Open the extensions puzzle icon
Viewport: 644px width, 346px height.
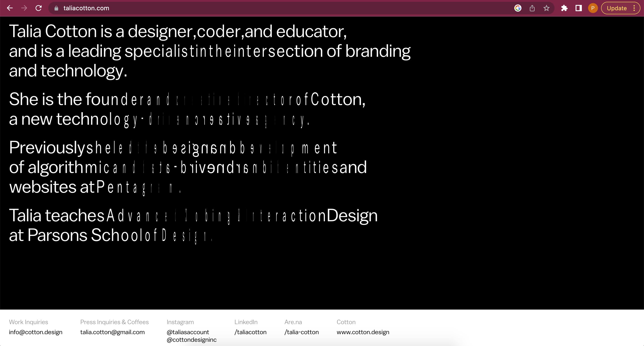pyautogui.click(x=564, y=8)
